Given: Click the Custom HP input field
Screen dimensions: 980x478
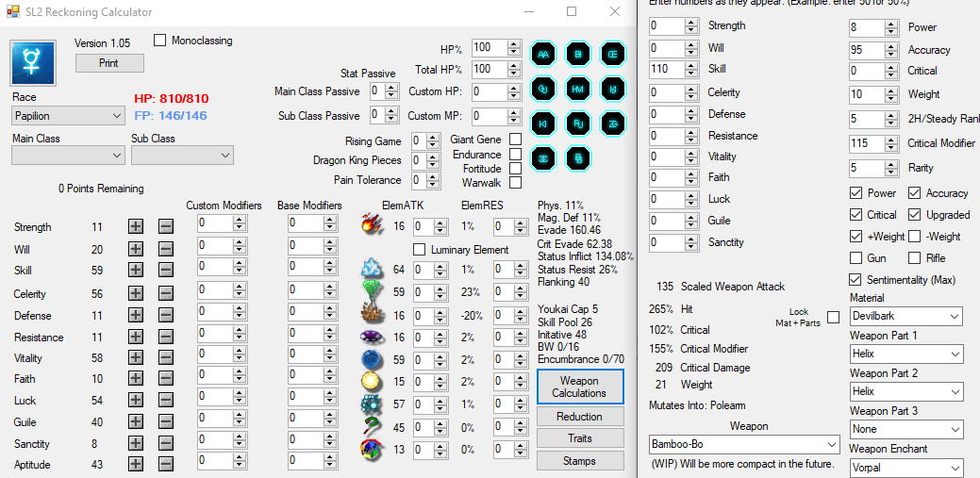Looking at the screenshot, I should pos(489,91).
